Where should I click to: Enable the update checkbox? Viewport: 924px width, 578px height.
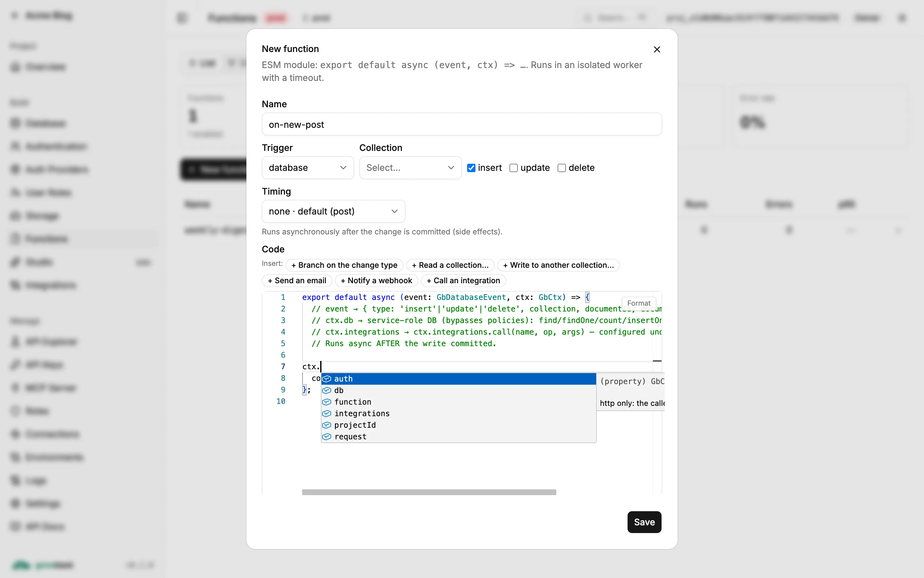[514, 168]
